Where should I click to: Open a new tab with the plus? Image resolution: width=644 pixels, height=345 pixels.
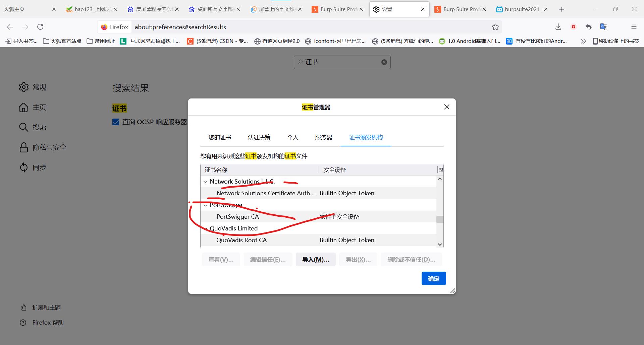coord(562,9)
